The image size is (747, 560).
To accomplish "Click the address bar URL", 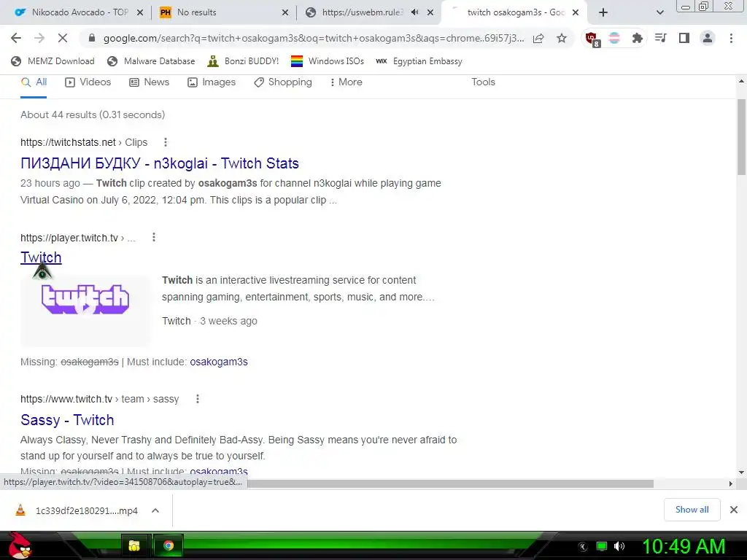I will coord(314,38).
